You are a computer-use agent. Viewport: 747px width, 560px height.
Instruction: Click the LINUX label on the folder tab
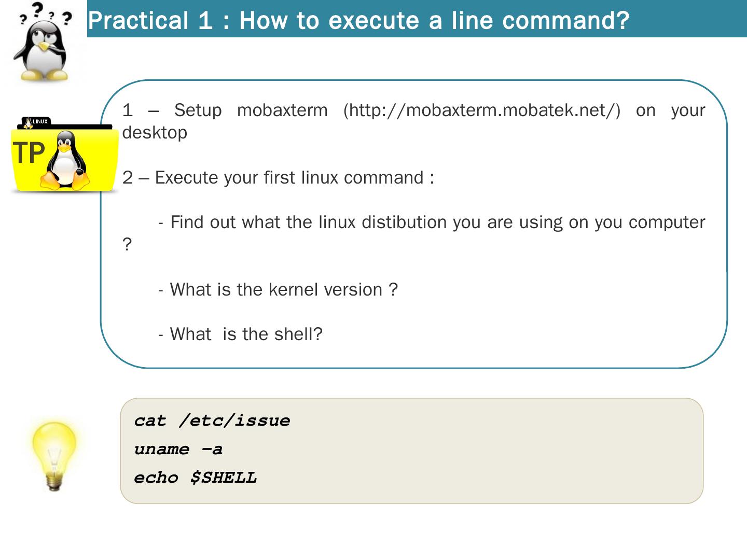pos(40,122)
